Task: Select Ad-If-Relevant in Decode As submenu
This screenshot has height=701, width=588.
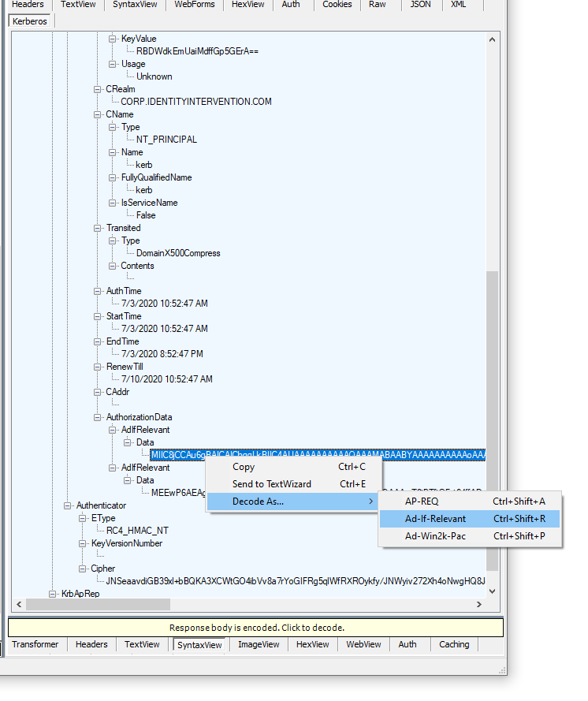Action: 436,519
